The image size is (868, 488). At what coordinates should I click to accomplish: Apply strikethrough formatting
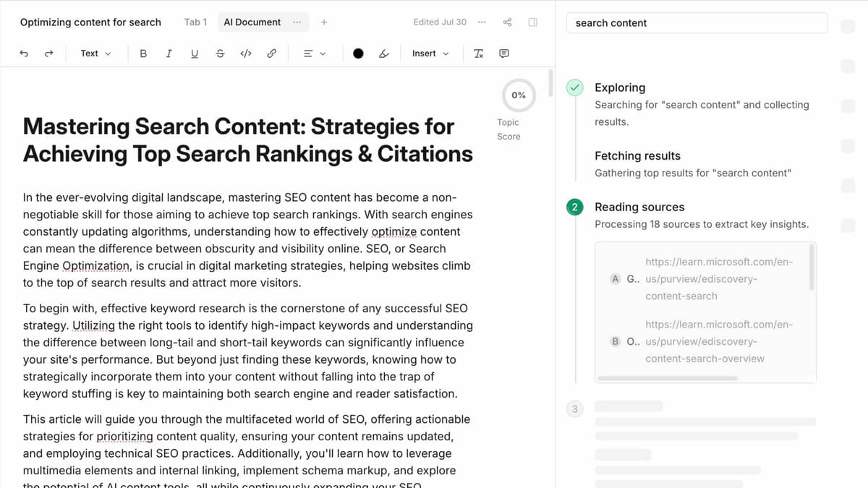[220, 53]
